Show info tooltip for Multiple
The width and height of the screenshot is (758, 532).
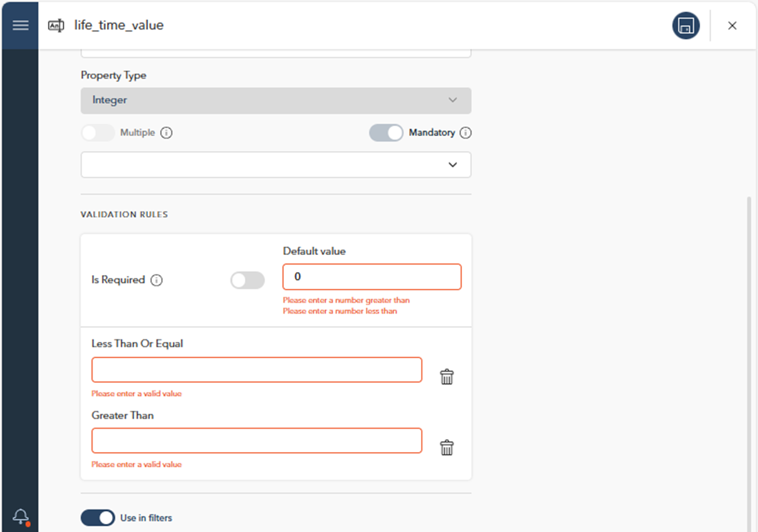tap(166, 133)
